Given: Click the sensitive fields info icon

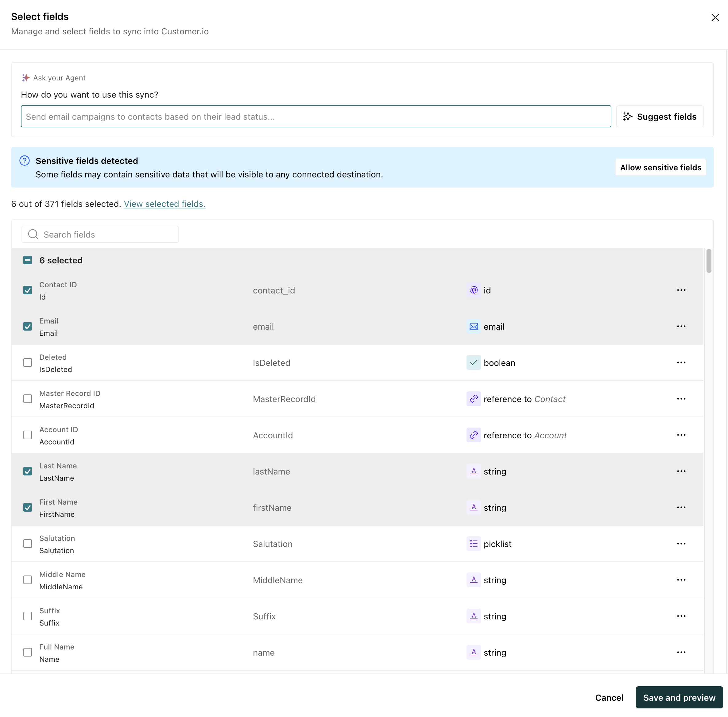Looking at the screenshot, I should (25, 161).
